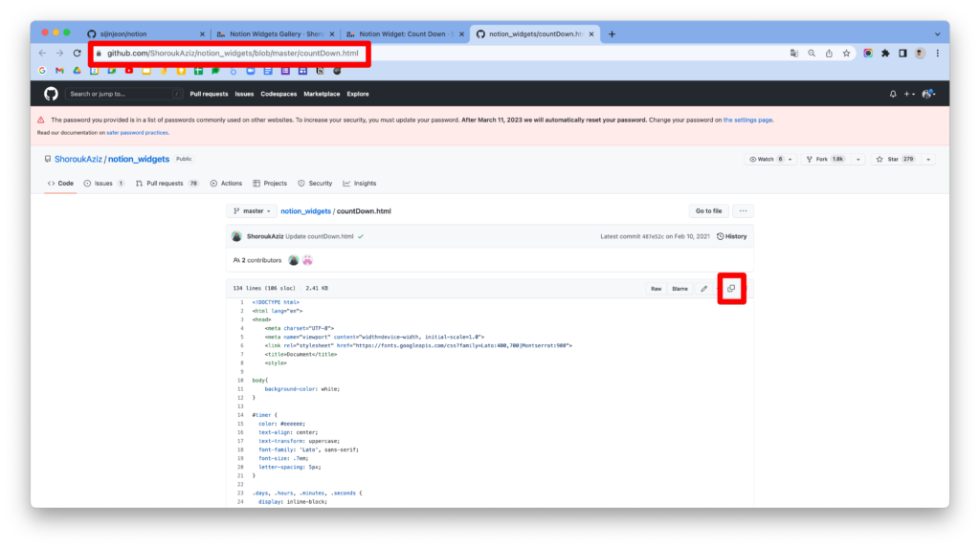
Task: Open the Chrome extensions puzzle icon
Action: [x=885, y=54]
